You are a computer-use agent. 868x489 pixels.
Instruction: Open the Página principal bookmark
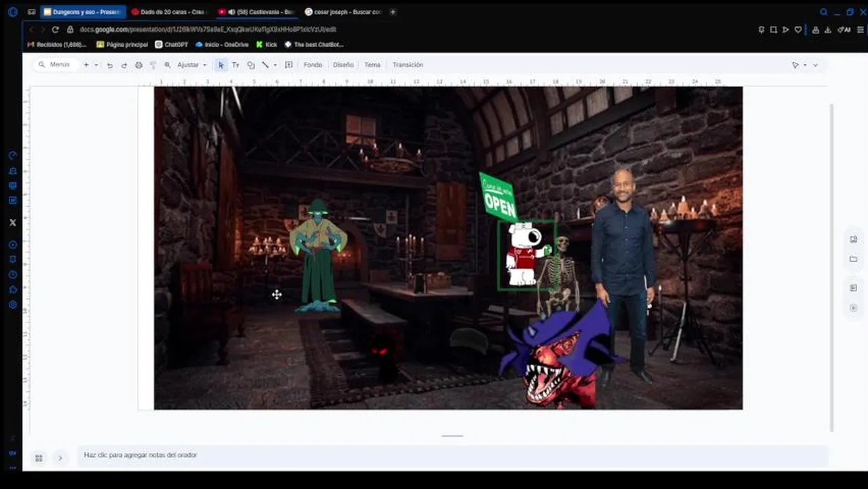pyautogui.click(x=122, y=44)
